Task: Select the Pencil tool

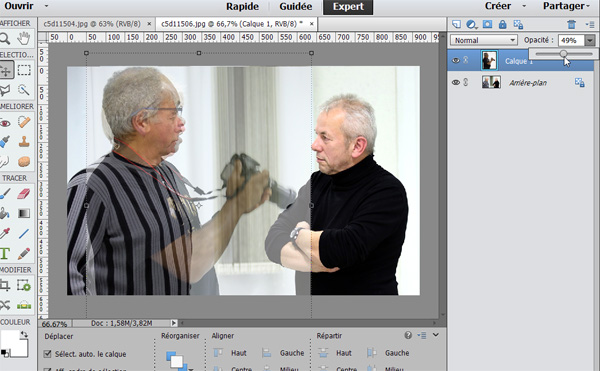Action: (x=24, y=253)
